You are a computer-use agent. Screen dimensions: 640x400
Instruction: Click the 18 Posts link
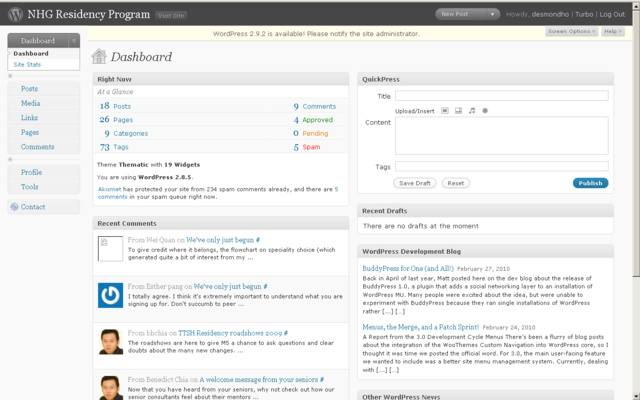coord(116,106)
